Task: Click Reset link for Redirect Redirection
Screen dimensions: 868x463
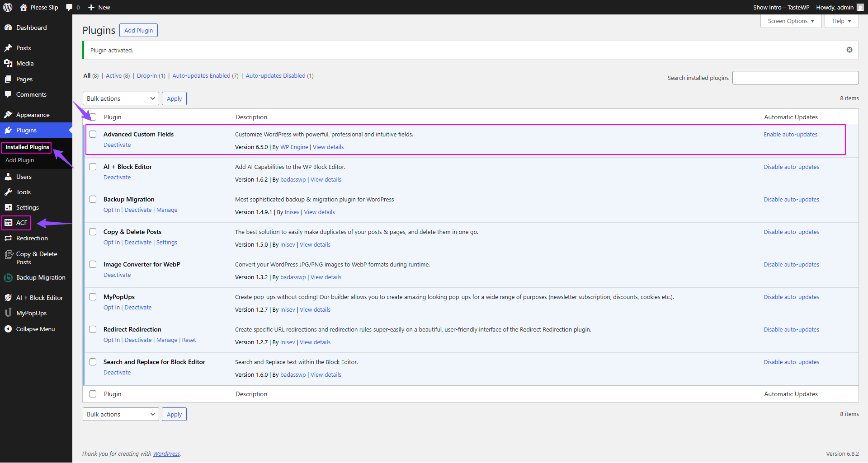Action: (189, 340)
